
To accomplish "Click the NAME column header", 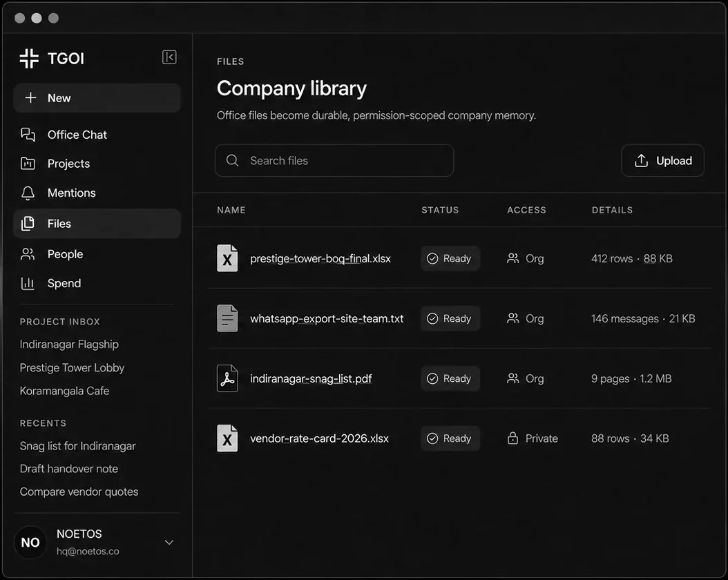I will click(x=231, y=210).
